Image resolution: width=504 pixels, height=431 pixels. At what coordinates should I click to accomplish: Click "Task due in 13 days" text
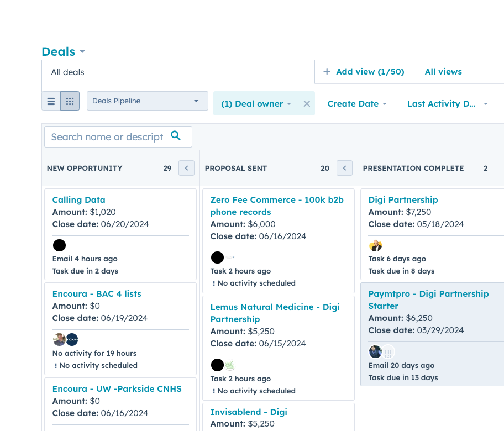tap(403, 377)
